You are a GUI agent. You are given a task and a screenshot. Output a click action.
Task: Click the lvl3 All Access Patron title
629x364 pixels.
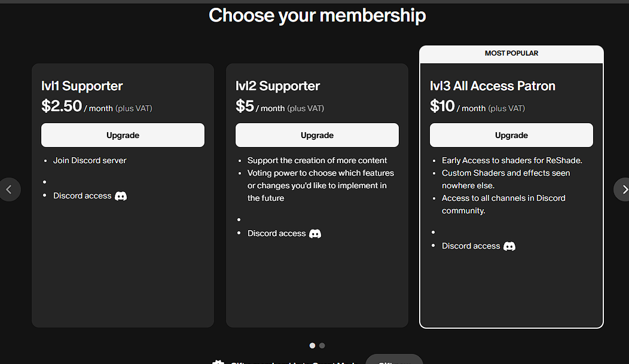[x=493, y=86]
